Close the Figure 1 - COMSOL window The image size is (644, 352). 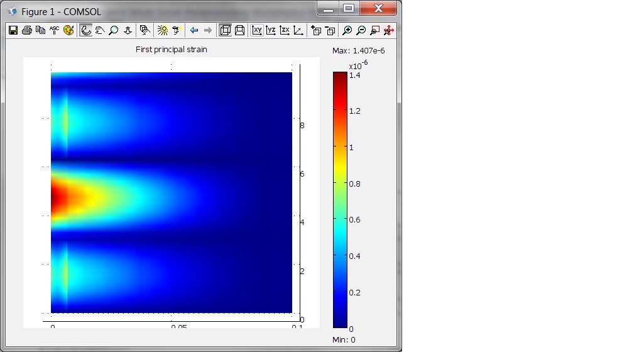(378, 9)
